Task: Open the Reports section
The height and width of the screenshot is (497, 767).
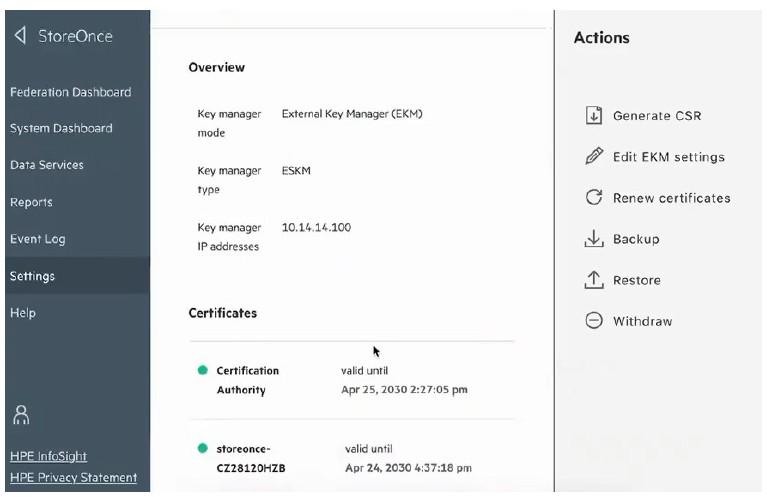Action: click(x=31, y=202)
